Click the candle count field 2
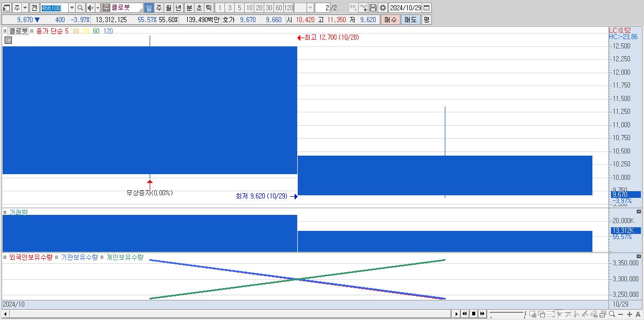Image resolution: width=644 pixels, height=320 pixels. pyautogui.click(x=322, y=8)
